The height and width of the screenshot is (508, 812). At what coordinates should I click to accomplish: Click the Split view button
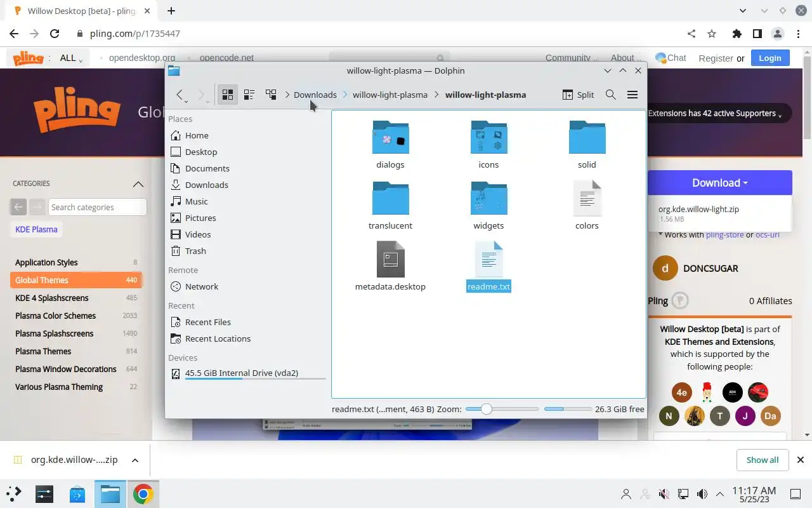[578, 95]
